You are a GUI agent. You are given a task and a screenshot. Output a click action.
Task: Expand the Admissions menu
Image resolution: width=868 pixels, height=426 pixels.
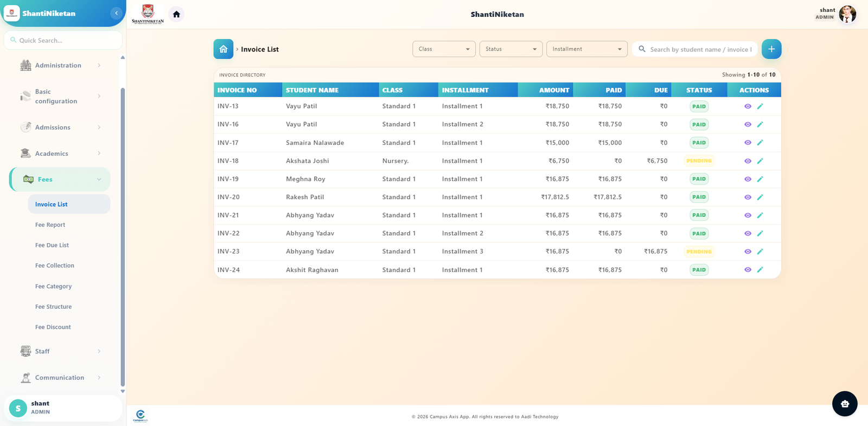tap(61, 127)
